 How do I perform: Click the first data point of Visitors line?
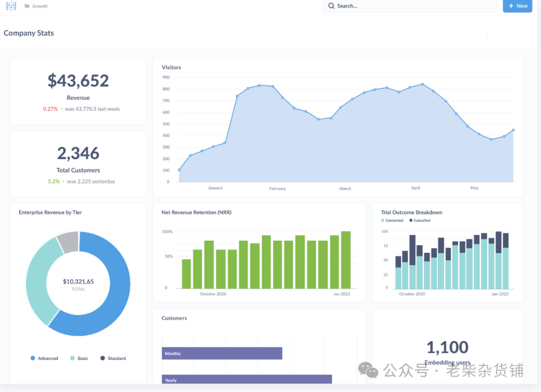(179, 170)
